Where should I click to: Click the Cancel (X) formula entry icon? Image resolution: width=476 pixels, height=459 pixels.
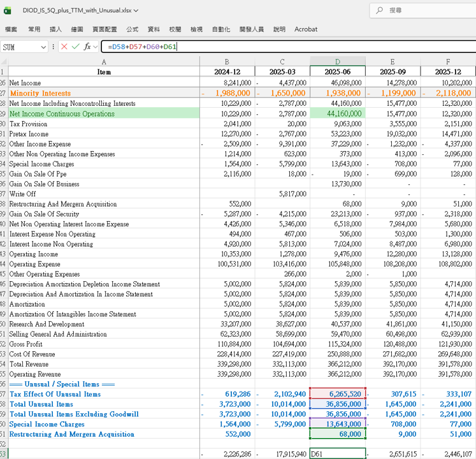[x=64, y=47]
